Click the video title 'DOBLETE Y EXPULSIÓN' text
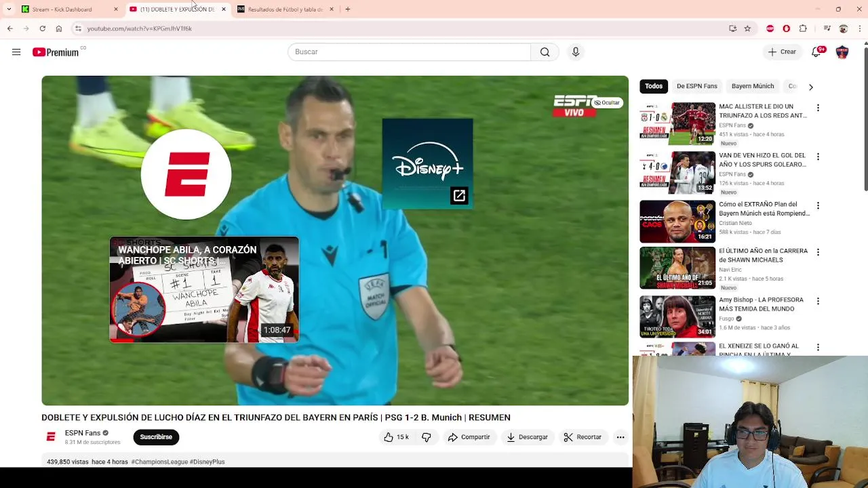868x488 pixels. tap(276, 418)
